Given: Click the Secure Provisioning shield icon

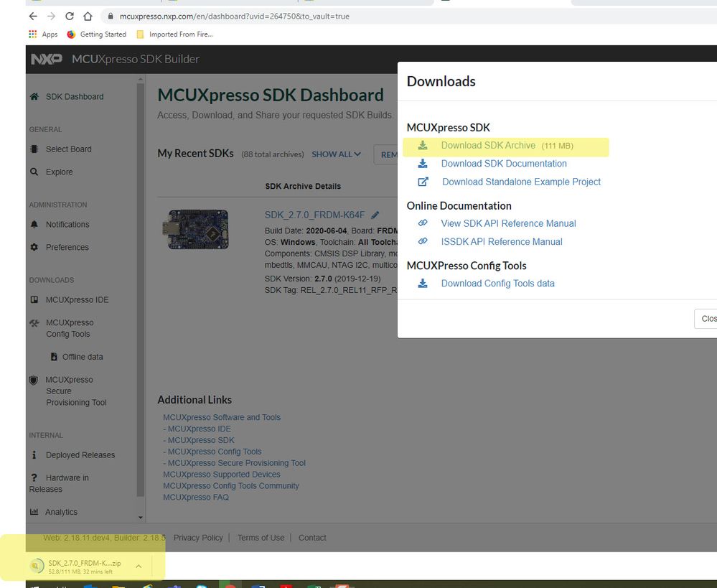Looking at the screenshot, I should (x=34, y=381).
